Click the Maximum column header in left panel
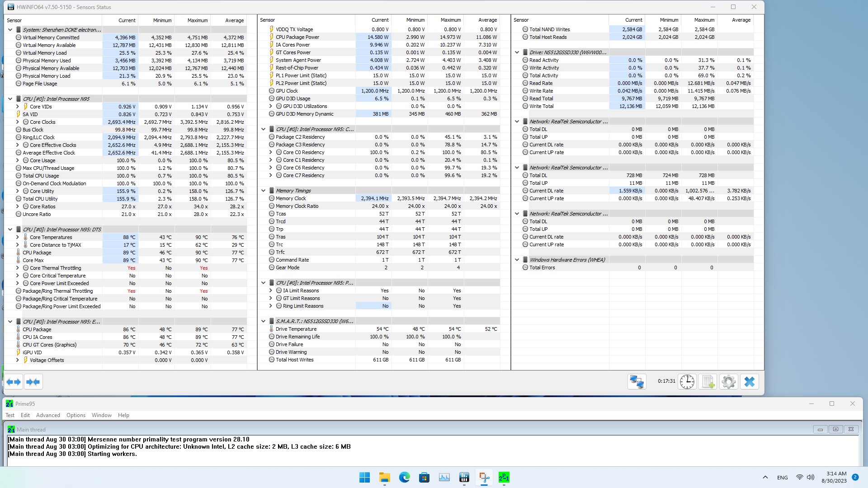868x488 pixels. tap(198, 20)
